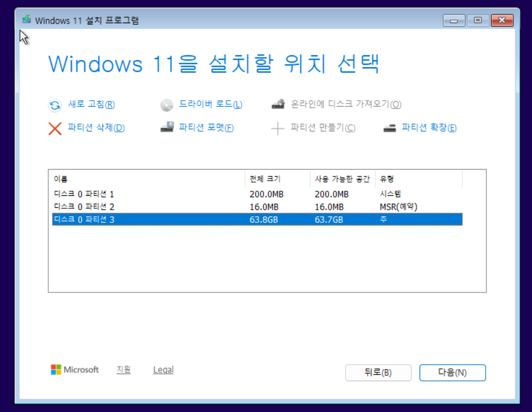
Task: Choose 파티션 포맷(F) link
Action: pyautogui.click(x=206, y=127)
